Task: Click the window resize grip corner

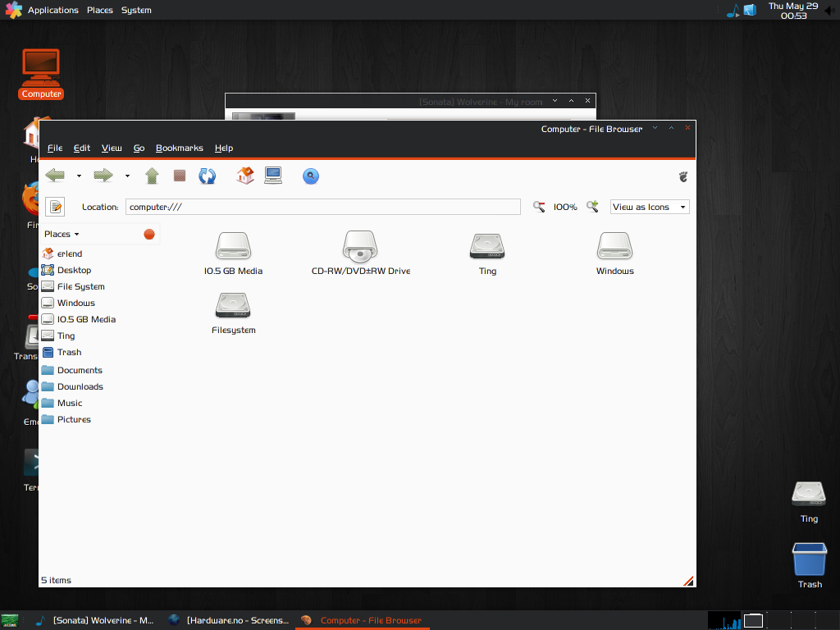Action: pos(689,581)
